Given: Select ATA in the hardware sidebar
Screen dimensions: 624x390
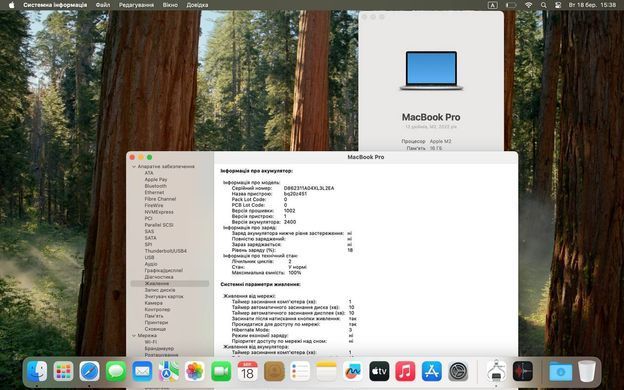Looking at the screenshot, I should pos(149,173).
